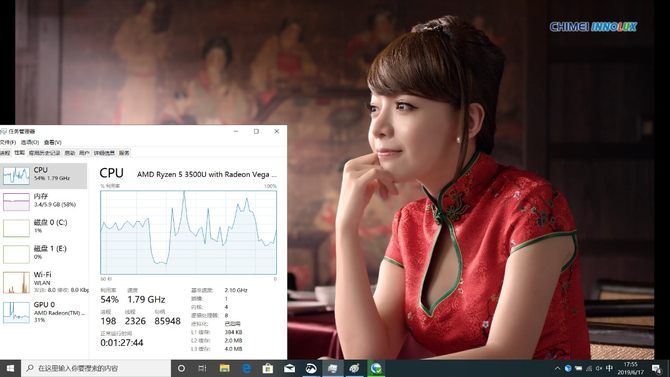670x377 pixels.
Task: Open the Action Center notification icon
Action: [x=657, y=368]
